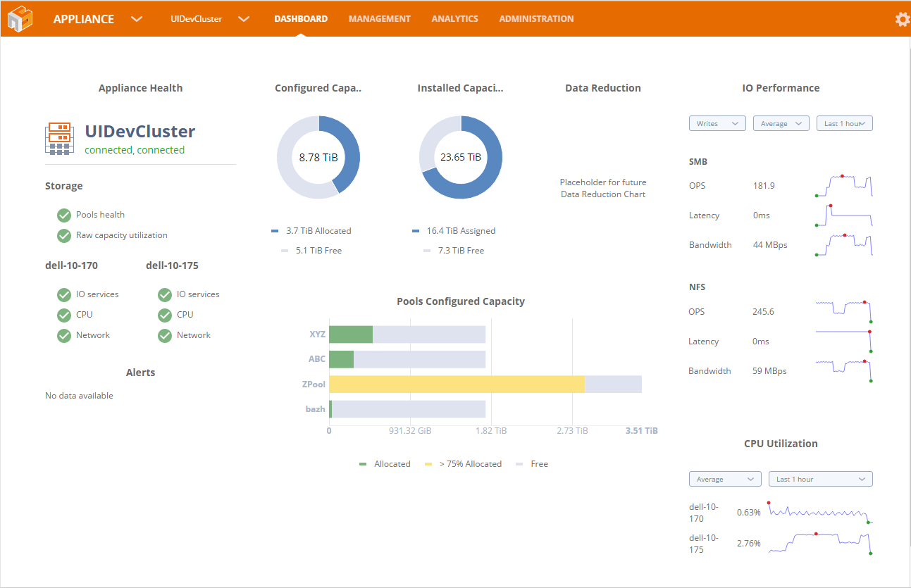Viewport: 911px width, 588px height.
Task: Click the orange appliance logo icon
Action: coord(20,19)
